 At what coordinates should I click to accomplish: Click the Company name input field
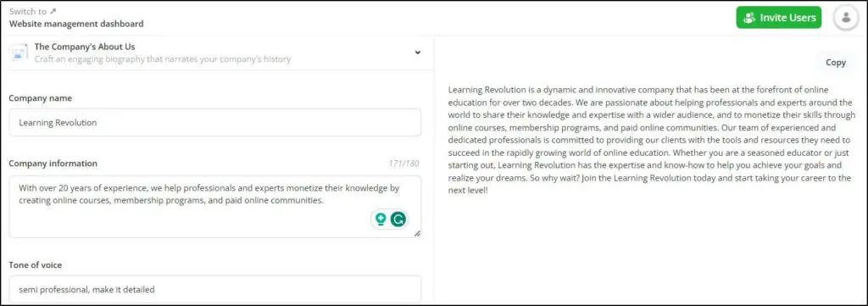[214, 122]
